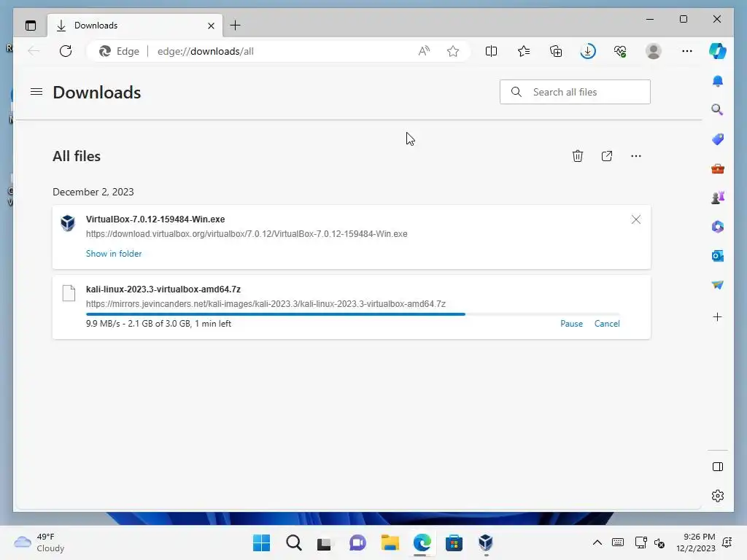The height and width of the screenshot is (560, 747).
Task: Click the VirtualBox file icon
Action: 68,223
